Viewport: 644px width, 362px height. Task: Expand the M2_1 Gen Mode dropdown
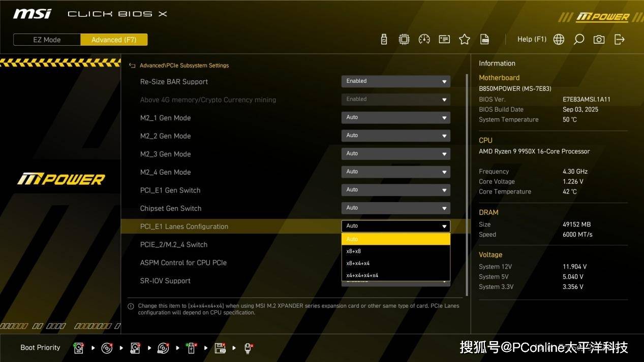(395, 118)
